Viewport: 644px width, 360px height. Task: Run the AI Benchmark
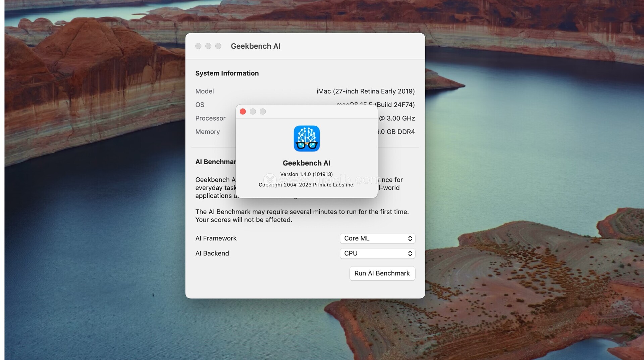[x=382, y=273]
